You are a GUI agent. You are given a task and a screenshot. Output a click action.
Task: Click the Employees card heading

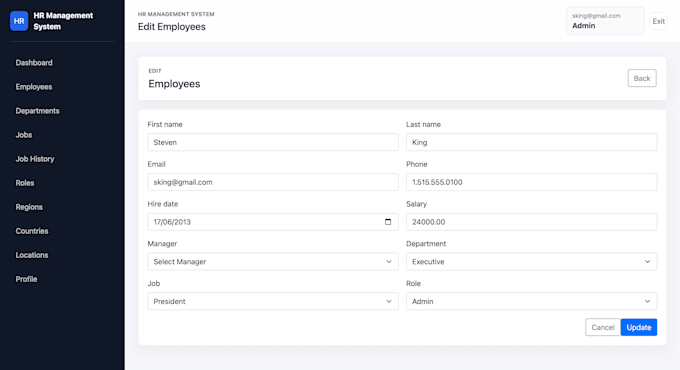click(x=174, y=84)
